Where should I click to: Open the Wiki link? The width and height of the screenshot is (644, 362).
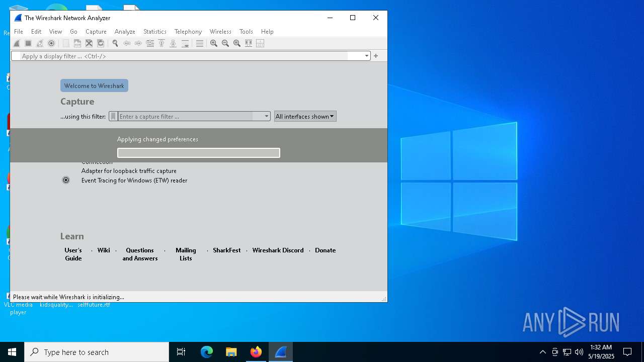click(104, 250)
